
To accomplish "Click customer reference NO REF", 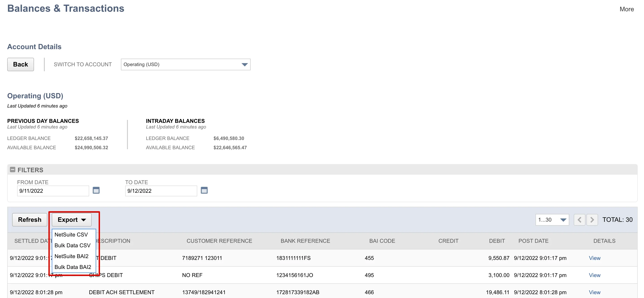I will click(x=192, y=275).
